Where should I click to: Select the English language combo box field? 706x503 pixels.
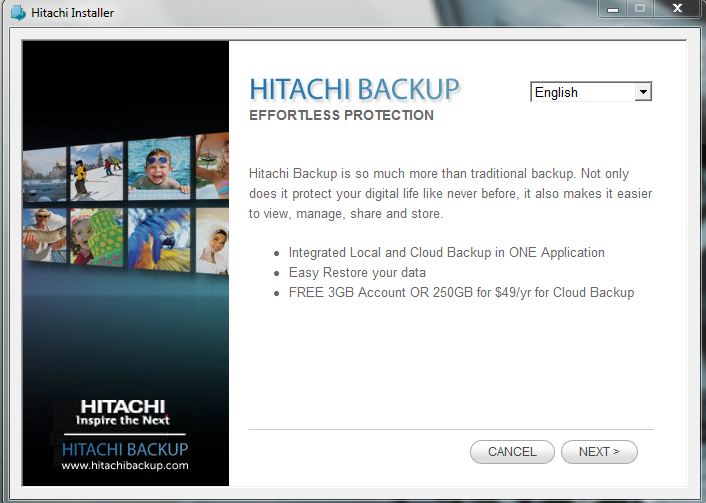tap(591, 92)
